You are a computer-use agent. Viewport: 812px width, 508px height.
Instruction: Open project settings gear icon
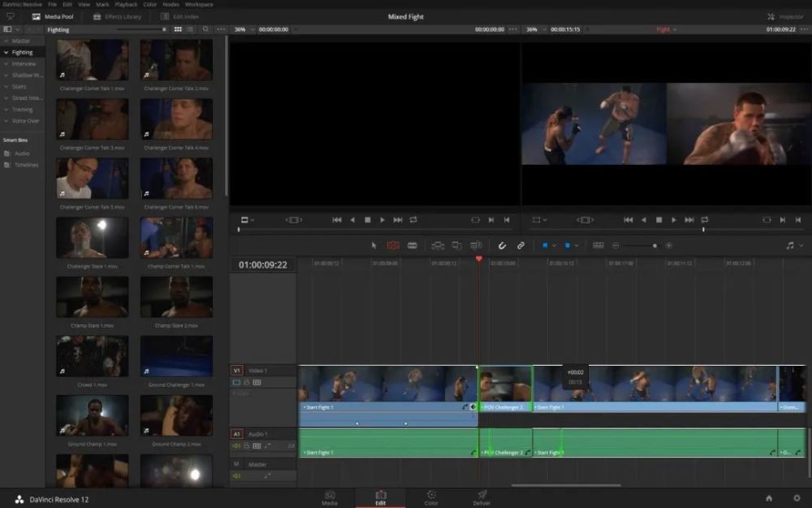[797, 498]
